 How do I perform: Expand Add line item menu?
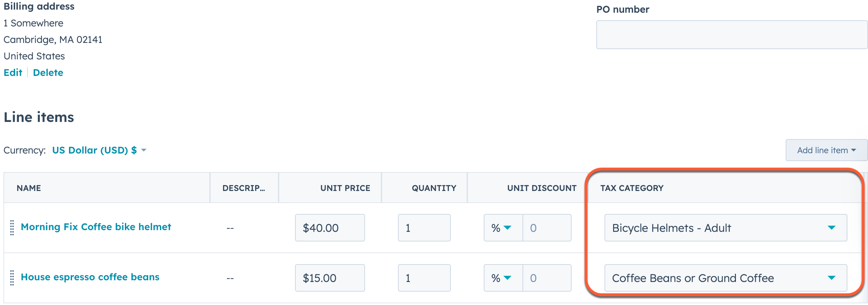(826, 150)
